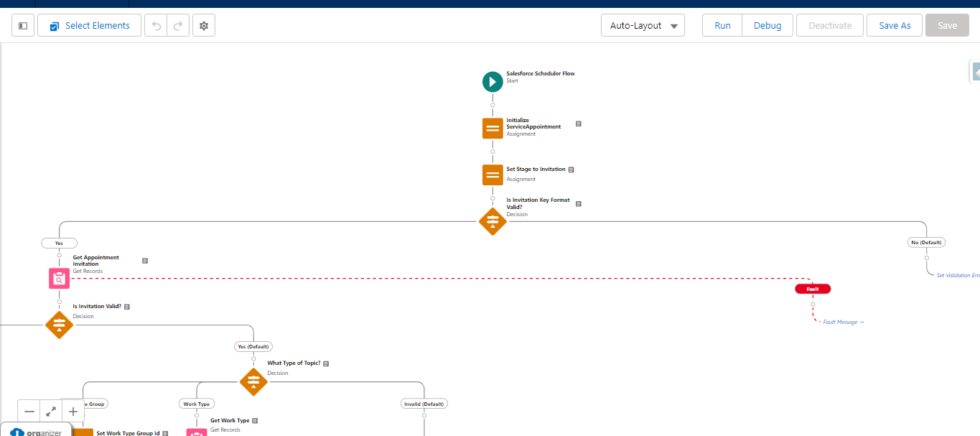Viewport: 980px width, 436px height.
Task: Click the Debug button
Action: [x=767, y=26]
